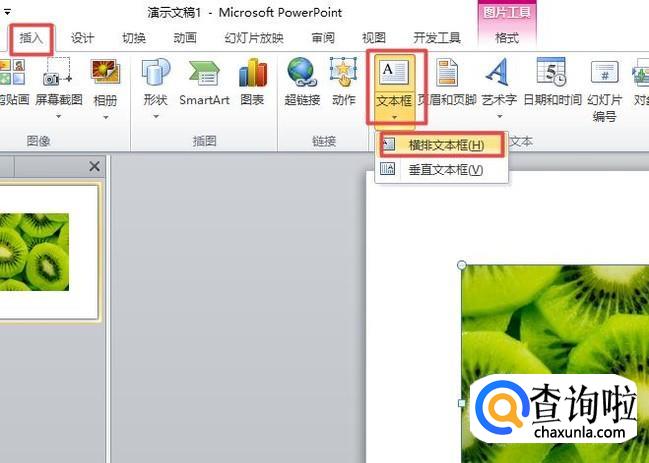Screen dimensions: 649x463
Task: Expand the 屏幕截图 dropdown arrow
Action: 58,117
